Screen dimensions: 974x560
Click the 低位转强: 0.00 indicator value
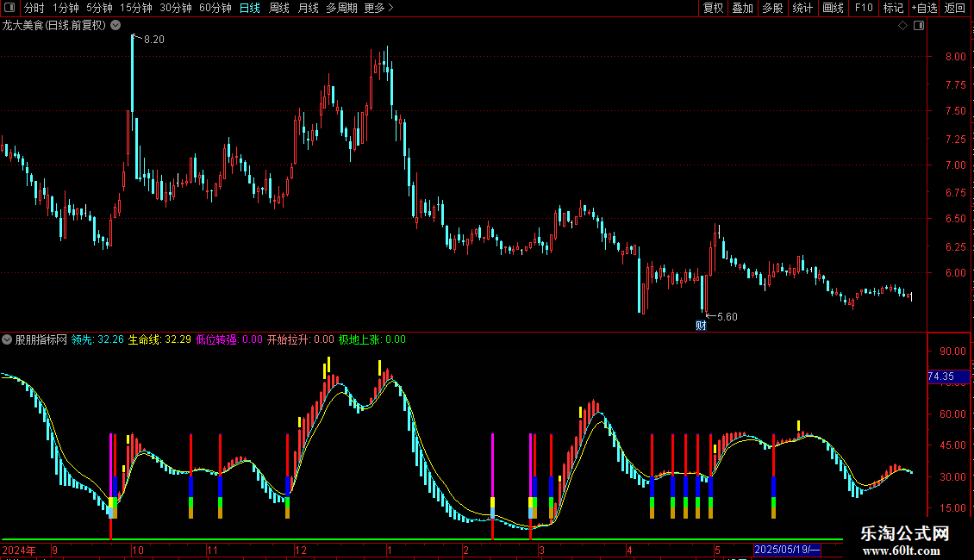tap(229, 339)
